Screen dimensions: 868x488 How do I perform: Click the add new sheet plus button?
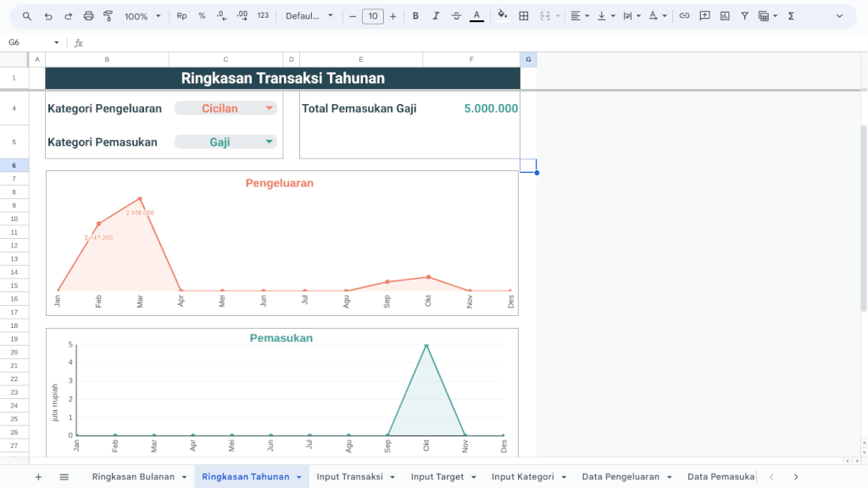point(38,477)
